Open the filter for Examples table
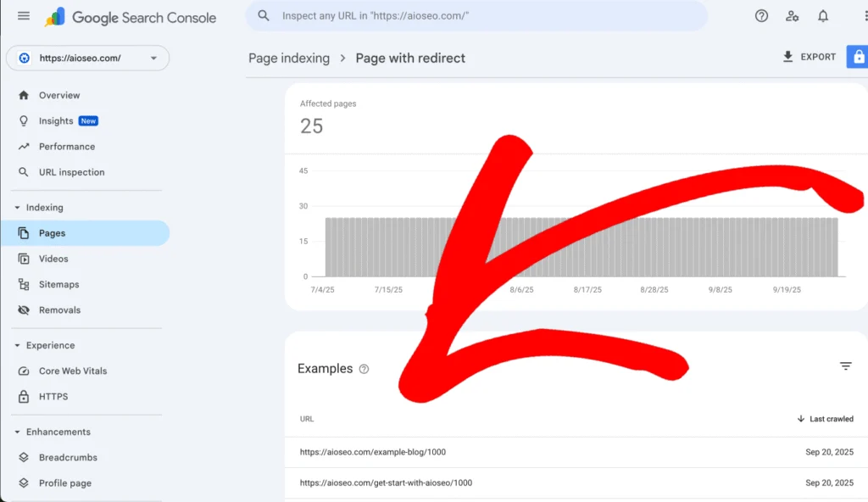Viewport: 868px width, 502px height. point(846,365)
